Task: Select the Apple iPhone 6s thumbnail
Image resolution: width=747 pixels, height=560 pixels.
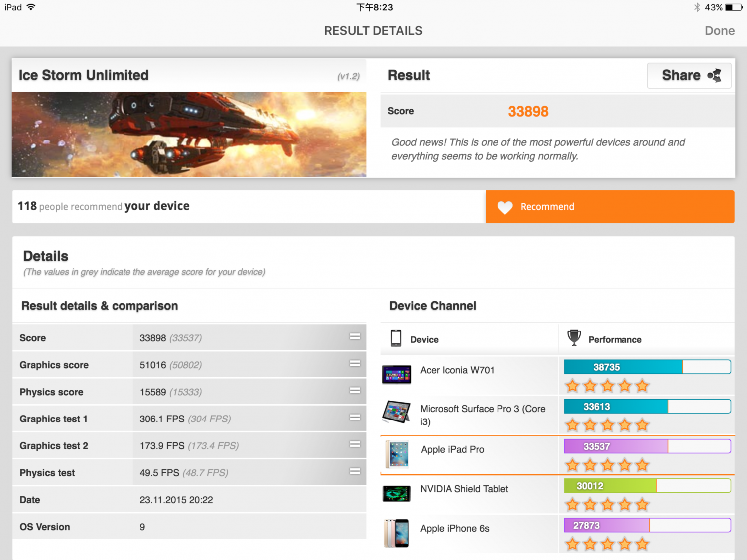Action: click(x=397, y=533)
